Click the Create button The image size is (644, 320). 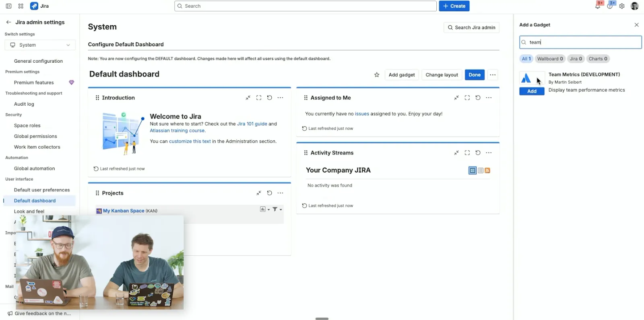[x=454, y=6]
